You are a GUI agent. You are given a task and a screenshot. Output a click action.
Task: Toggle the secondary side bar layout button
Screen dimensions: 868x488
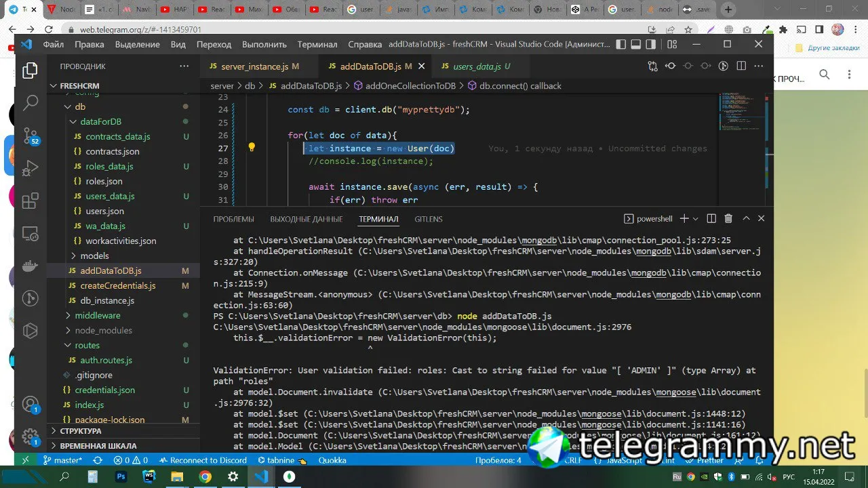(x=651, y=44)
